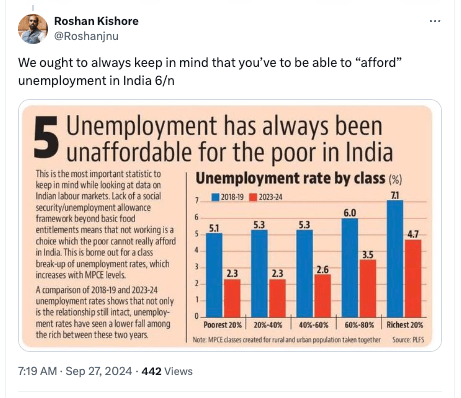Click the Roshan Kishore display name
Screen dimensions: 461x398
click(x=96, y=21)
